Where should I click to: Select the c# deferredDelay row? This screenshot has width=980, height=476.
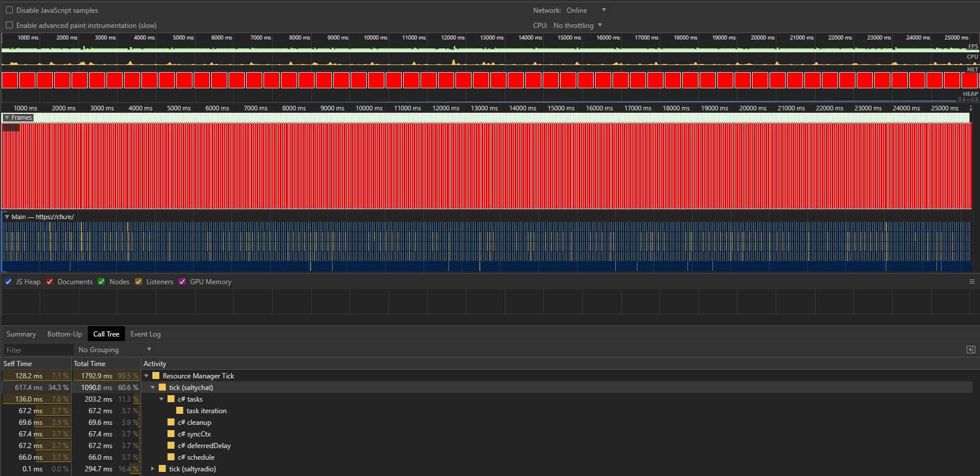(x=486, y=446)
